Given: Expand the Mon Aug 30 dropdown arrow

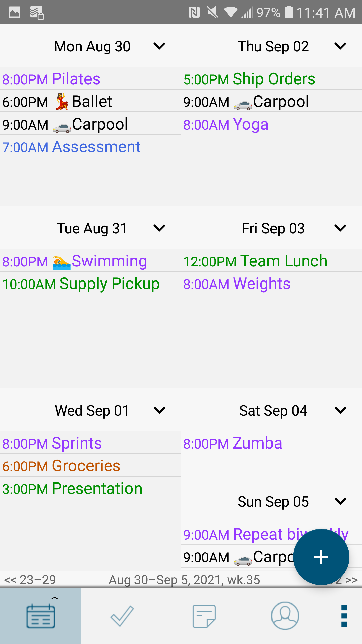Looking at the screenshot, I should click(159, 46).
